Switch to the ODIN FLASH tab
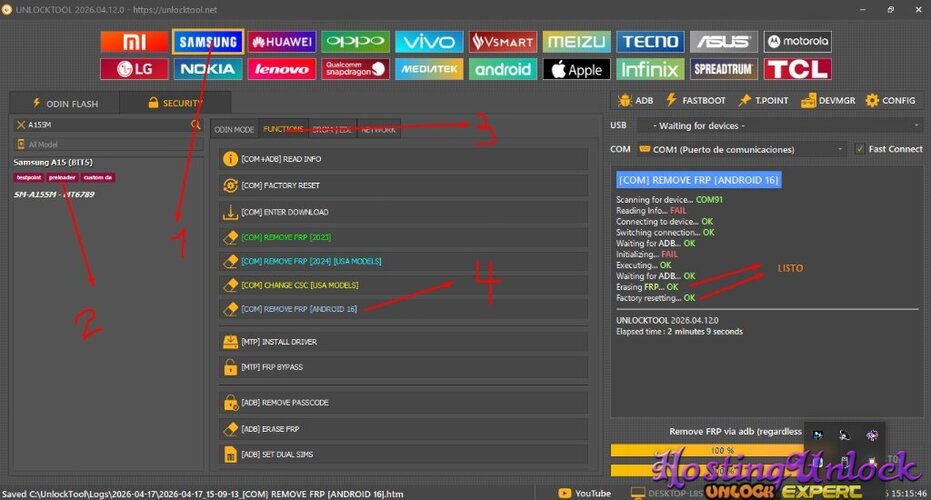 (65, 103)
